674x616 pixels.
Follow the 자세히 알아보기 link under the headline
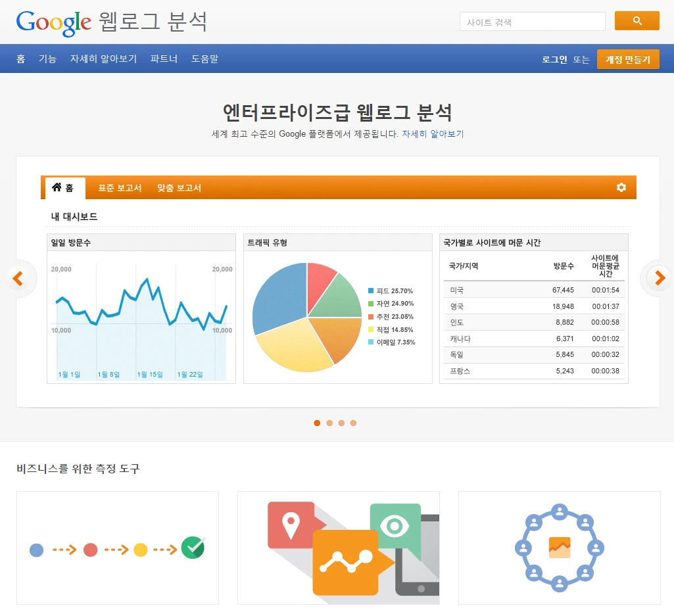tap(433, 133)
